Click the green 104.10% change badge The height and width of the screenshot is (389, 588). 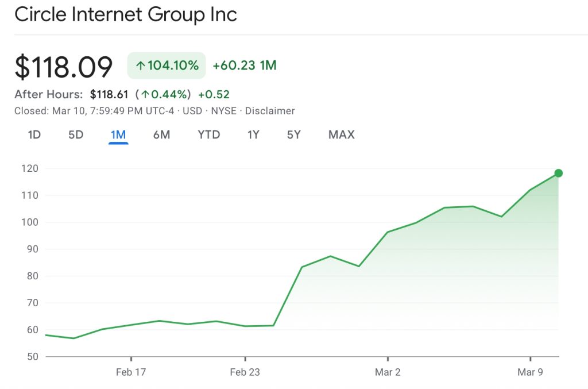point(166,65)
